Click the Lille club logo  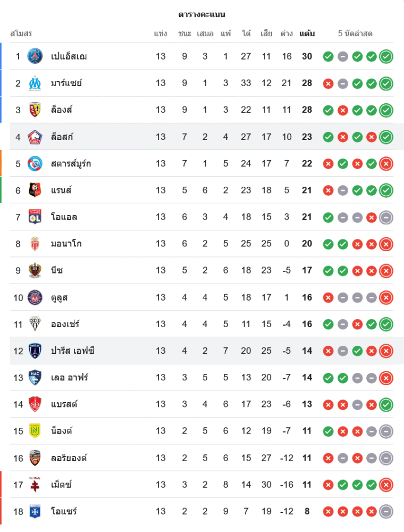pos(35,137)
